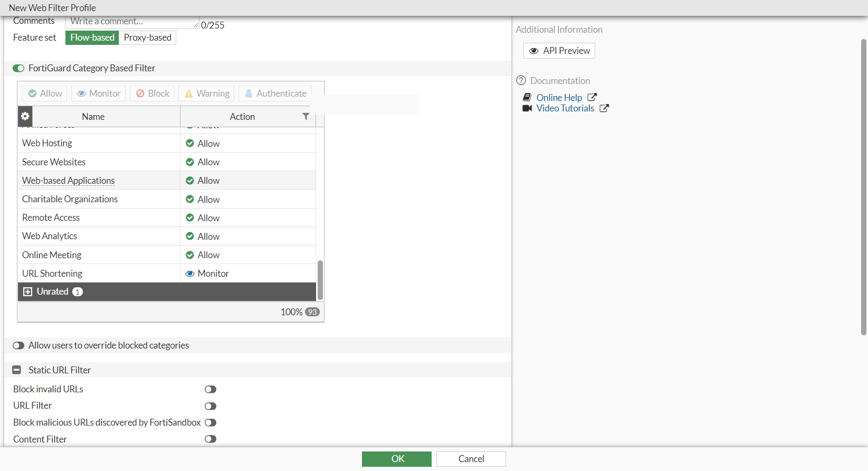868x471 pixels.
Task: Set selected category action to Block
Action: [152, 93]
